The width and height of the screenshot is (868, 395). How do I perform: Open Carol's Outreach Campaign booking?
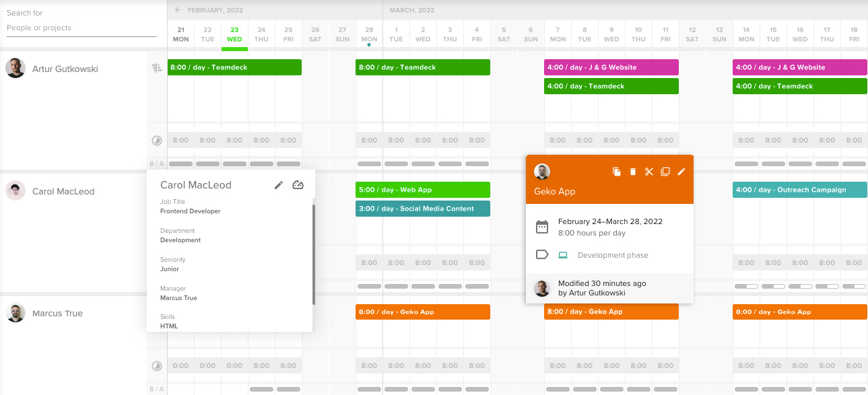click(x=800, y=190)
